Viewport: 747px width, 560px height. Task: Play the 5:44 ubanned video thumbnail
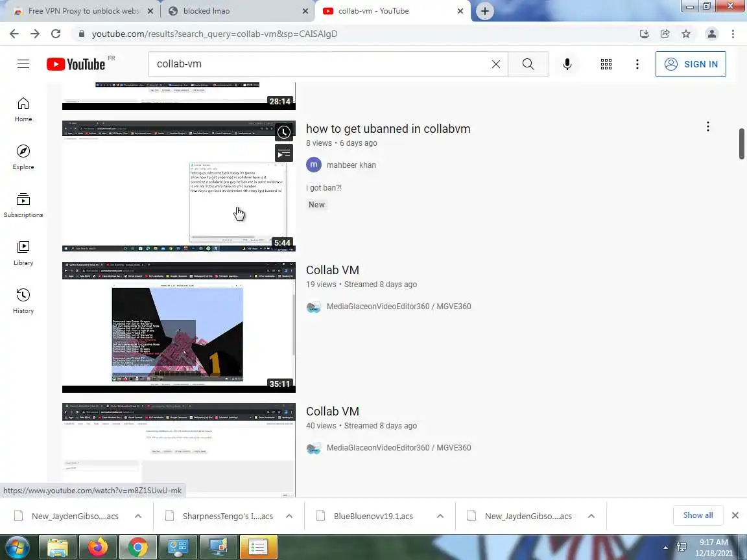(179, 186)
